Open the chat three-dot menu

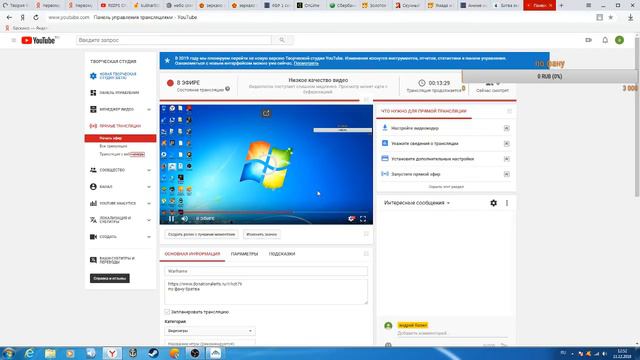tap(507, 203)
